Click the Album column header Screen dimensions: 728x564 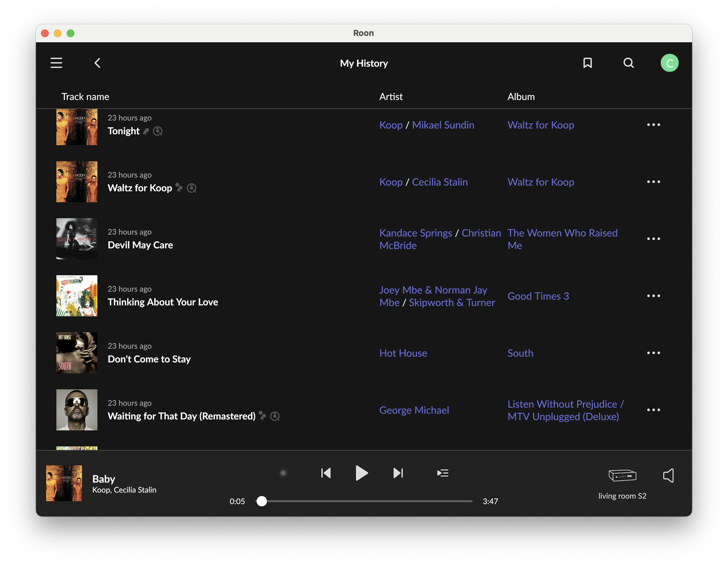coord(521,97)
